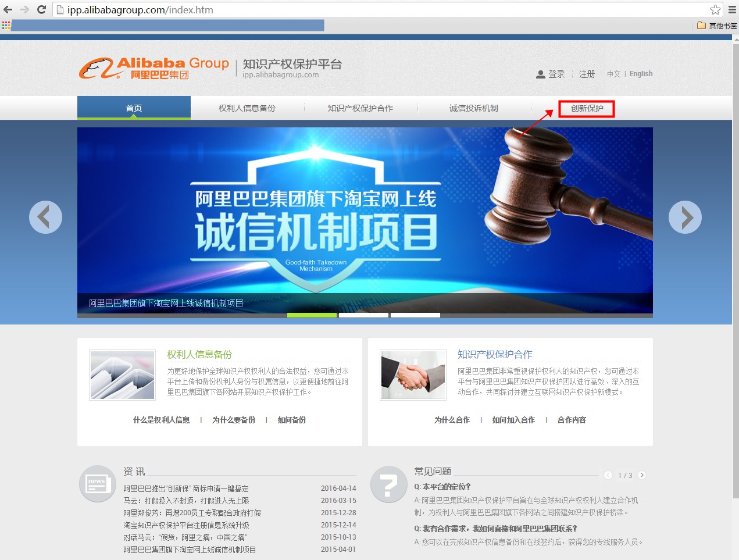This screenshot has height=560, width=739.
Task: Bookmark this page with star icon
Action: click(715, 9)
